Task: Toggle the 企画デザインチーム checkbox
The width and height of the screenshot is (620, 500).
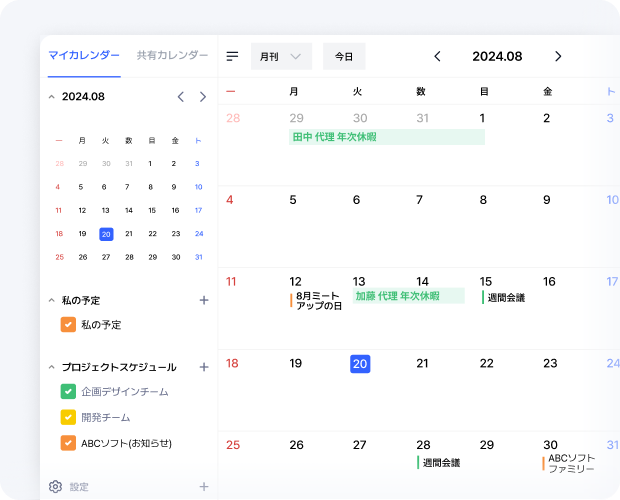Action: pos(68,392)
